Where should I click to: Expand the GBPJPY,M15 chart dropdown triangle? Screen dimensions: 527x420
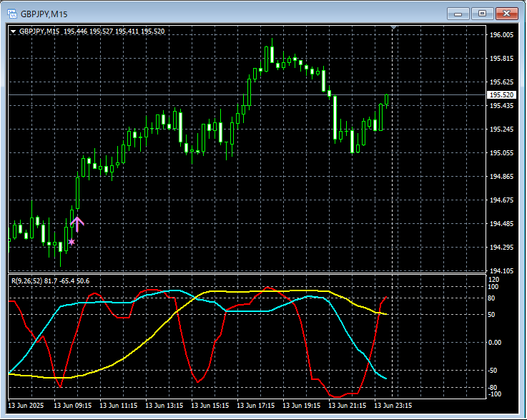tap(14, 31)
